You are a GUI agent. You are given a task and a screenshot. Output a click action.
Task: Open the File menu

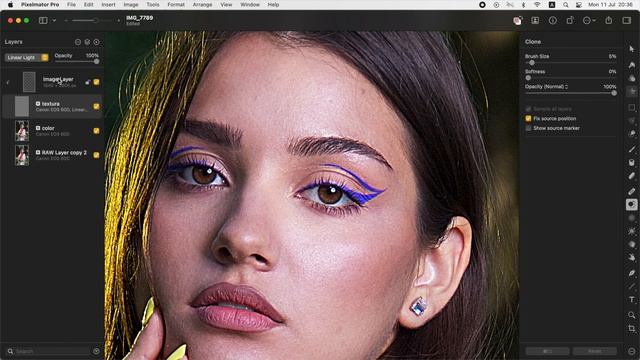71,4
